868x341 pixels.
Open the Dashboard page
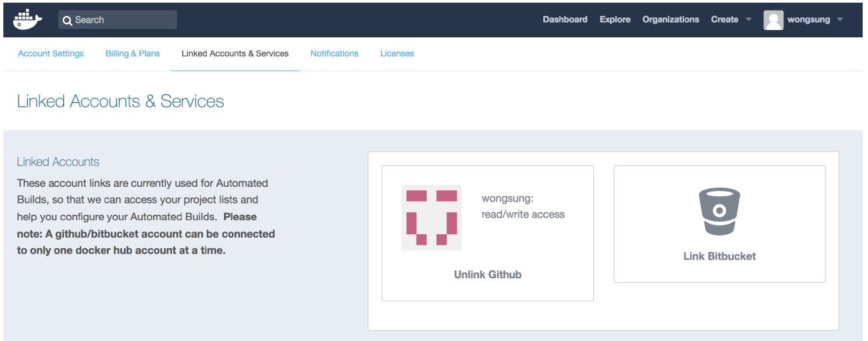pyautogui.click(x=565, y=19)
